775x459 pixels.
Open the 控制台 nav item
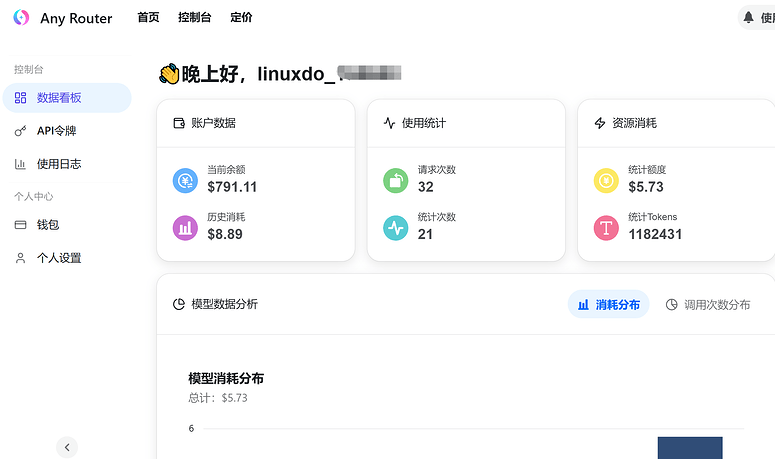(x=195, y=17)
